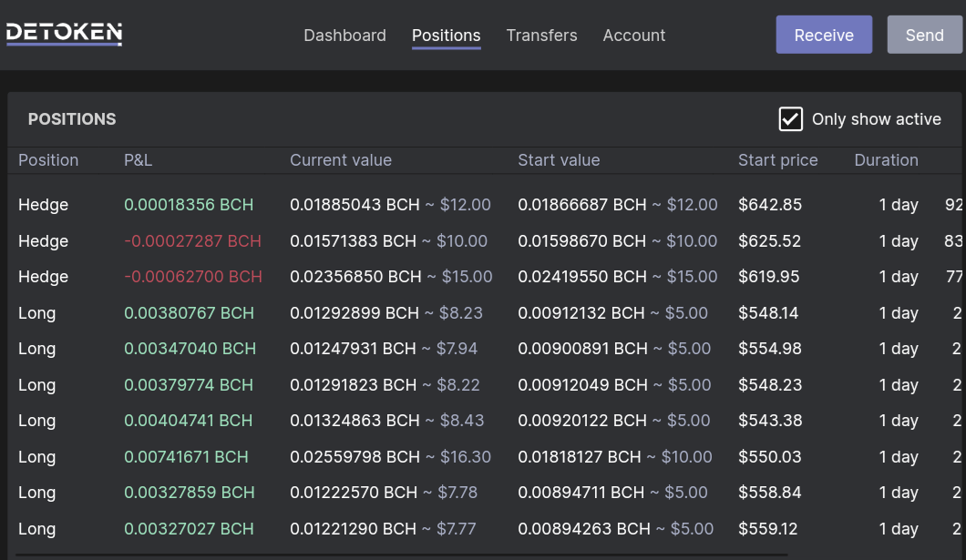Click start price $558.84
The width and height of the screenshot is (966, 560).
pos(770,493)
